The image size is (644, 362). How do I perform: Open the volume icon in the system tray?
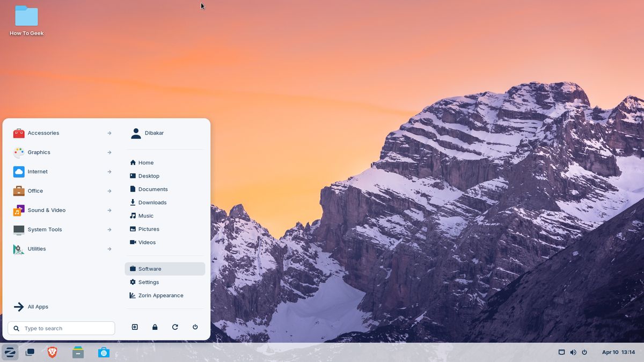(x=573, y=352)
